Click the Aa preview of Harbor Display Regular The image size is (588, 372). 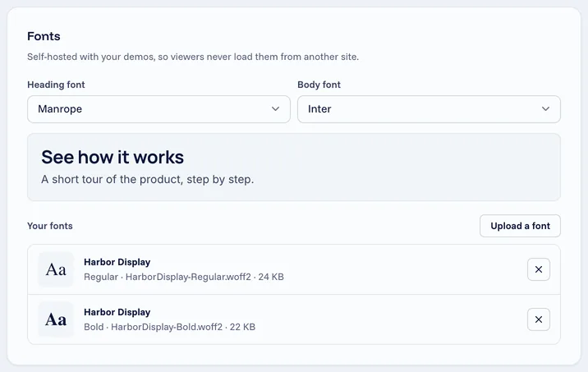coord(56,269)
